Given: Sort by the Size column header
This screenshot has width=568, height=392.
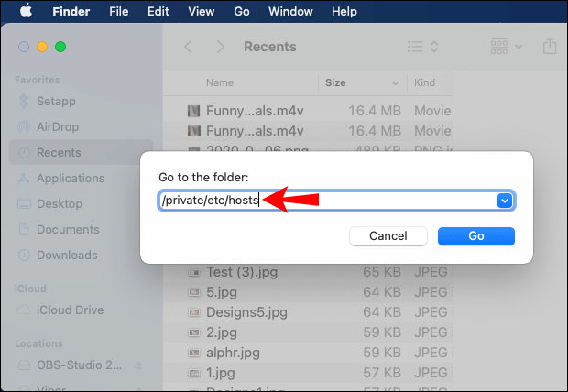Looking at the screenshot, I should (335, 82).
